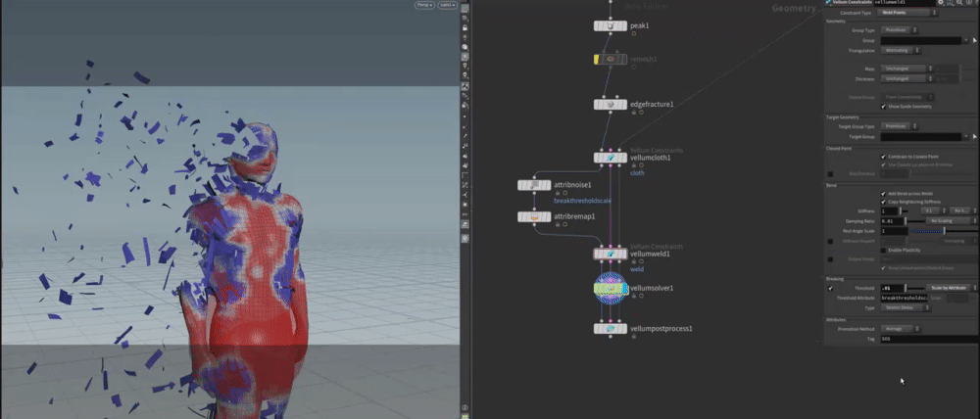The width and height of the screenshot is (980, 419).
Task: Select the remesh1 node icon
Action: (612, 59)
